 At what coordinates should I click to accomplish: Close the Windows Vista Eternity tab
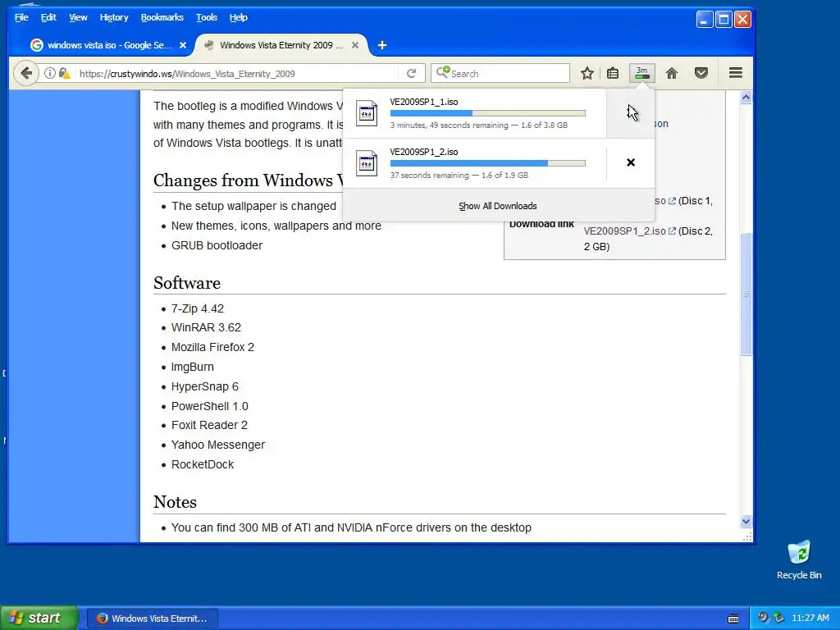354,46
